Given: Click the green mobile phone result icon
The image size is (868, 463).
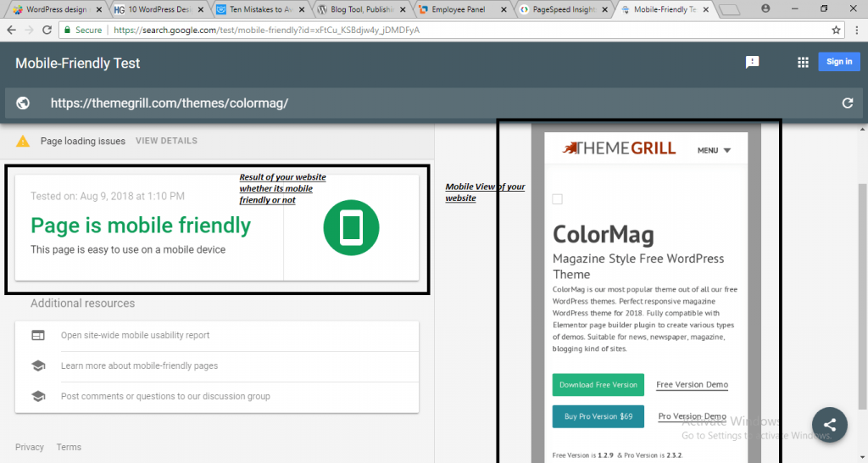Looking at the screenshot, I should pyautogui.click(x=351, y=227).
